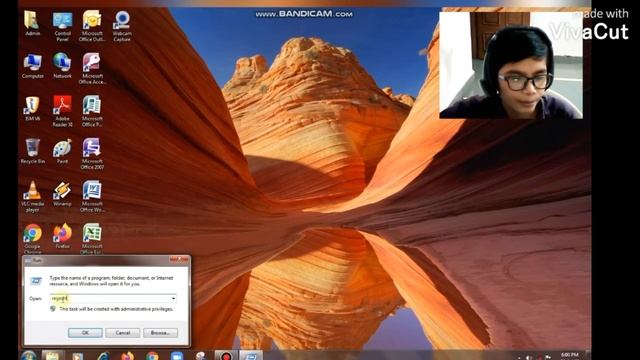Select the Microsoft Office 2007 desktop shortcut

pyautogui.click(x=92, y=154)
